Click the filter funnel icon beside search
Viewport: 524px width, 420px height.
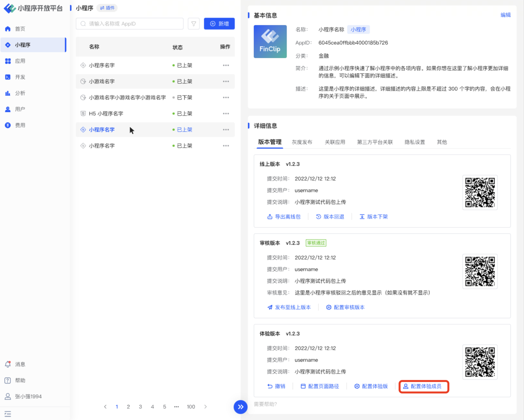194,24
